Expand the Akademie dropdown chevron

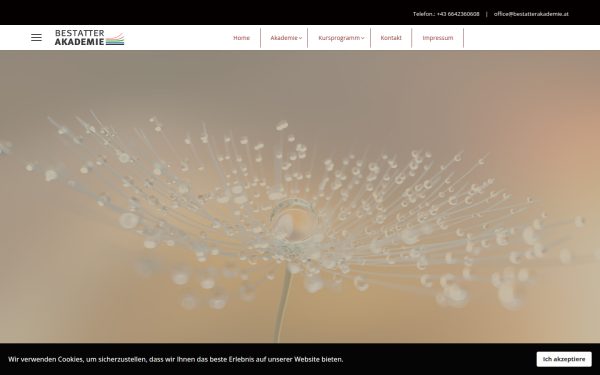pos(300,38)
